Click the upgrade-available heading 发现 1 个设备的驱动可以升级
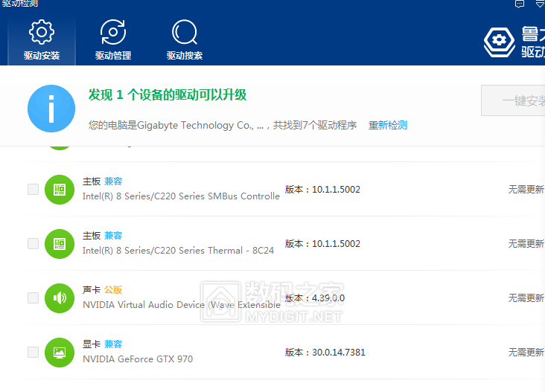Viewport: 545px width, 392px height. point(168,94)
